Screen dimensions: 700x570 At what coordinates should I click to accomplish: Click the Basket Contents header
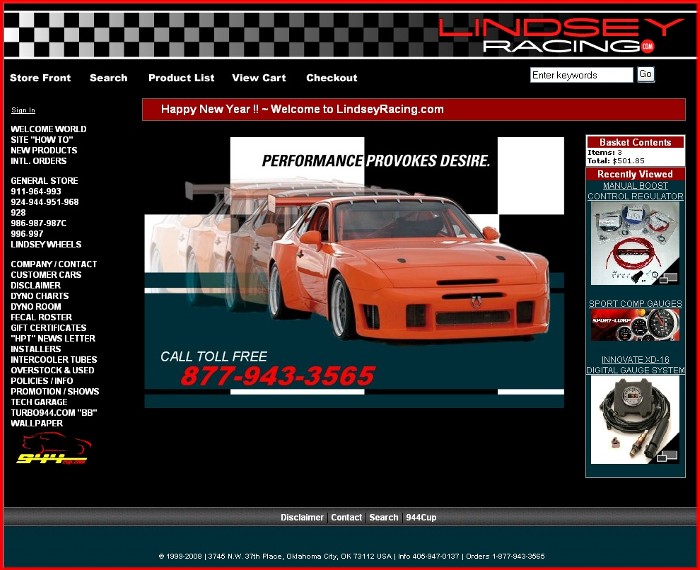point(635,143)
